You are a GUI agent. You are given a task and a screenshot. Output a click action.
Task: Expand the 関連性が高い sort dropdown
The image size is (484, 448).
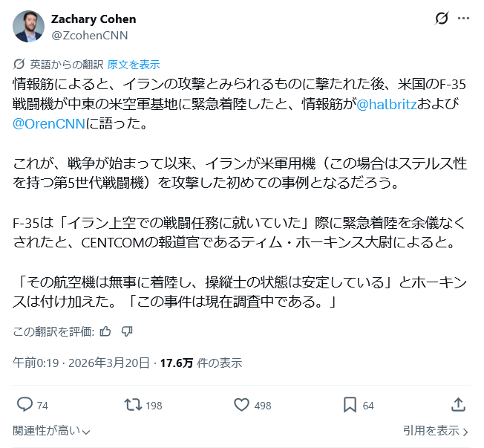pos(52,431)
